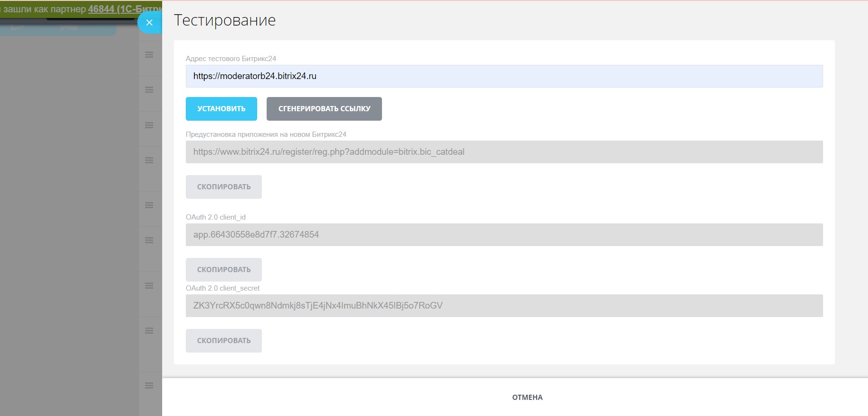
Task: Click the third drag handle icon from top
Action: pos(149,125)
